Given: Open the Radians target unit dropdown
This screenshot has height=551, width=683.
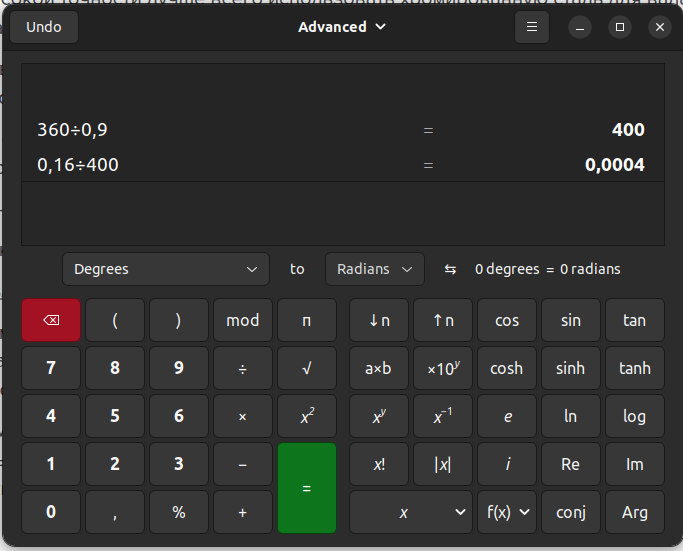Looking at the screenshot, I should 375,269.
